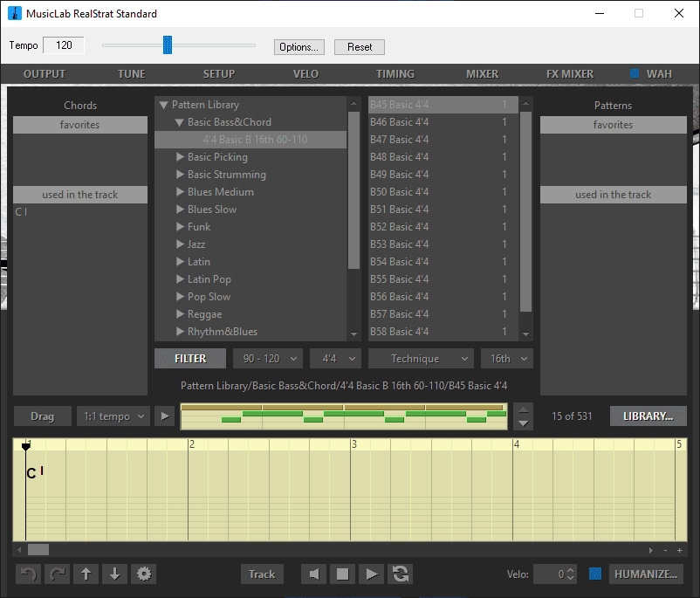Click the Track button

pos(262,574)
